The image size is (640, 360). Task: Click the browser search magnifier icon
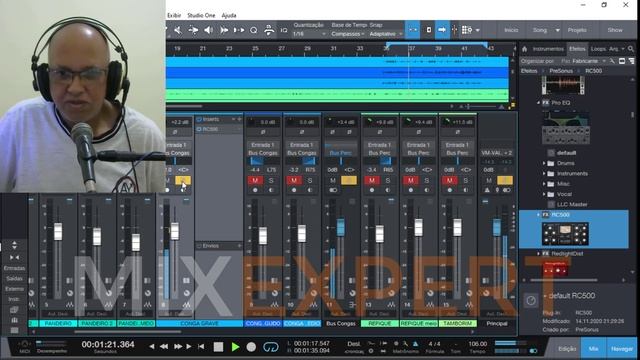point(631,49)
